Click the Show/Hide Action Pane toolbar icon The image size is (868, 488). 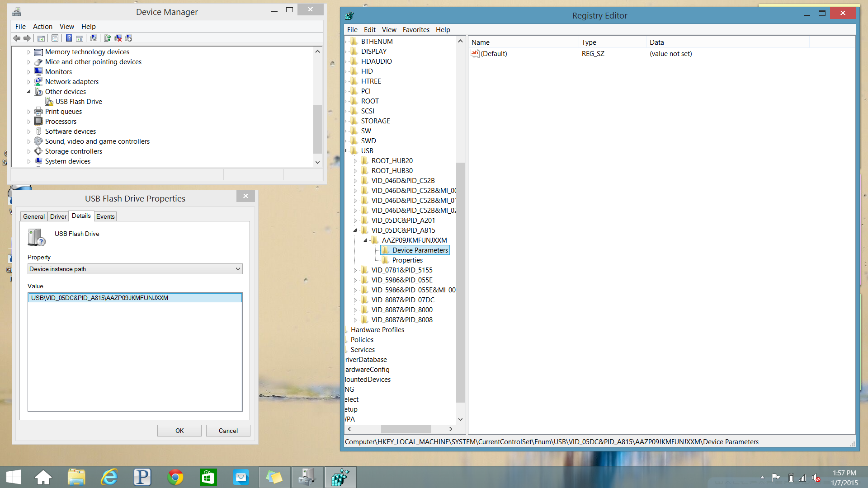(x=80, y=38)
